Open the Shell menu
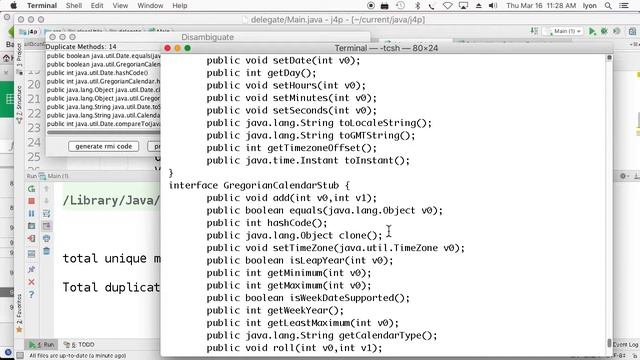The width and height of the screenshot is (640, 360). pyautogui.click(x=74, y=6)
